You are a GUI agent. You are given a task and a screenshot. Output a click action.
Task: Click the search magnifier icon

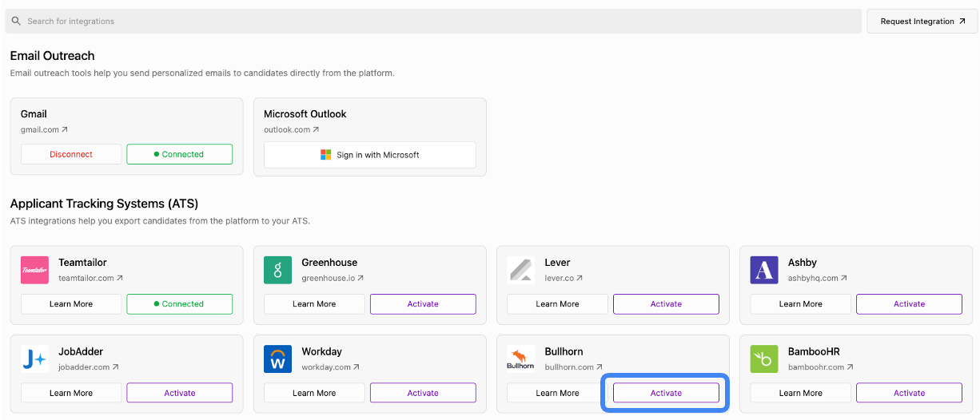tap(16, 21)
